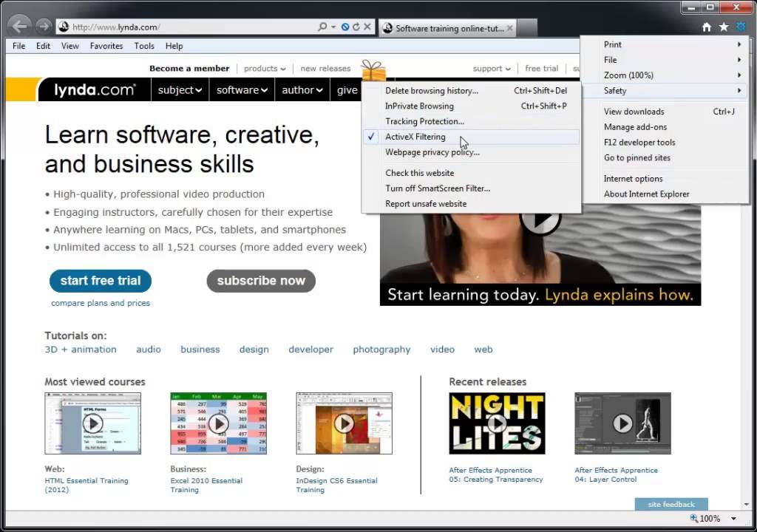Open the address bar autocomplete arrow
Image resolution: width=757 pixels, height=532 pixels.
click(x=333, y=27)
